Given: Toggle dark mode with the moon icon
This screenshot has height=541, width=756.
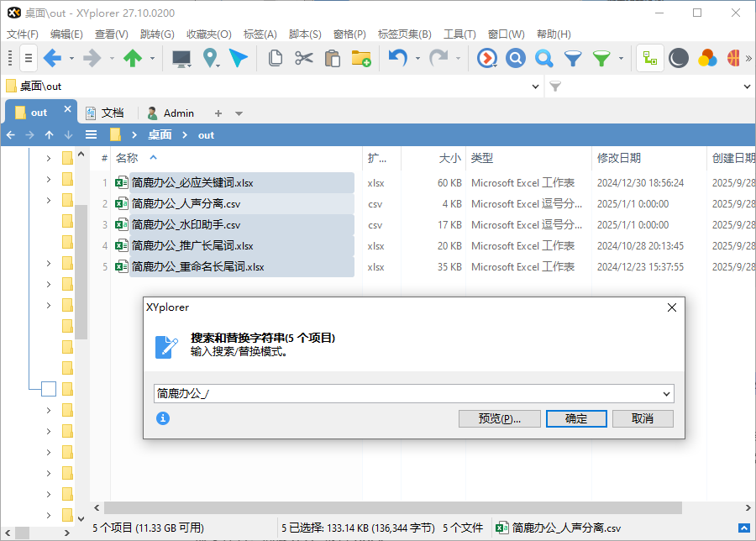Looking at the screenshot, I should [679, 59].
